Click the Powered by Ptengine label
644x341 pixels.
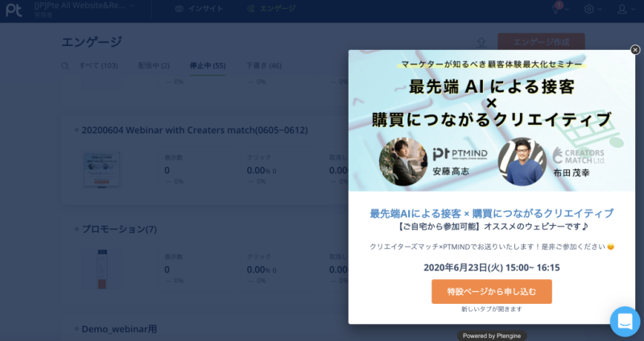click(x=492, y=335)
